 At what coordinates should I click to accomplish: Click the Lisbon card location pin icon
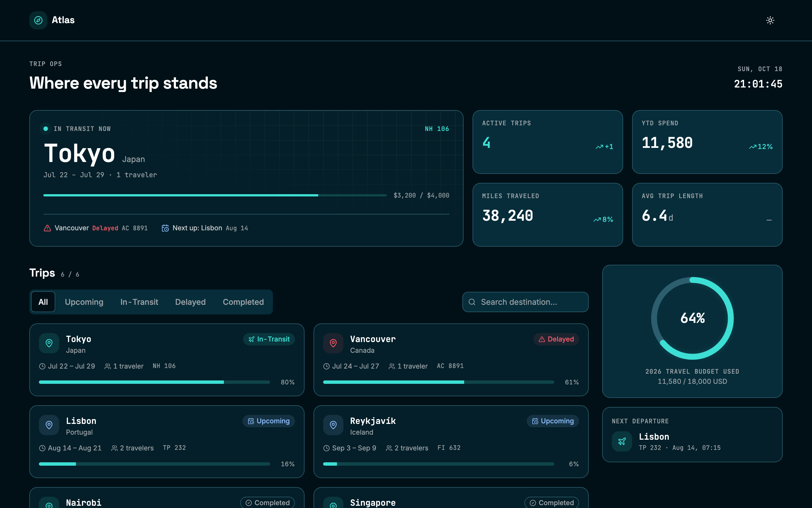[x=49, y=425]
